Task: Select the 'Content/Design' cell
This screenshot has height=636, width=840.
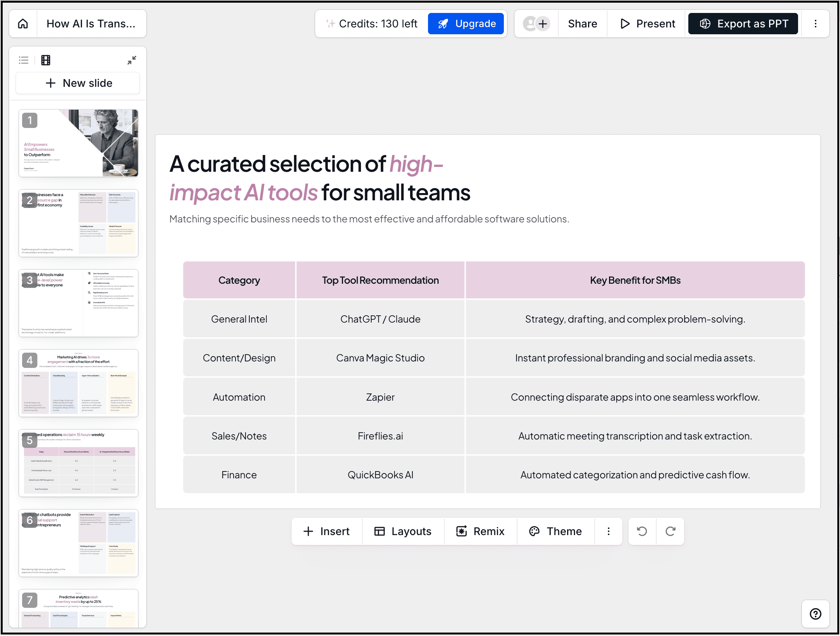Action: click(239, 358)
